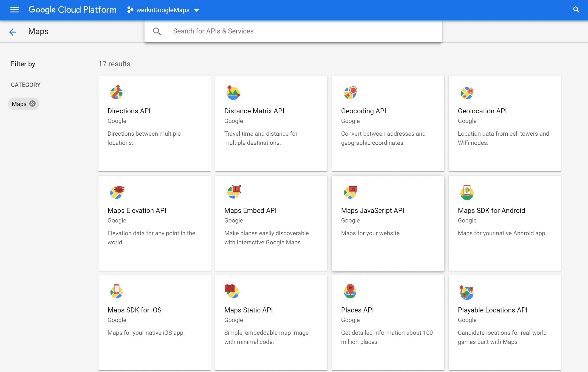
Task: Click the Geocoding API icon
Action: point(351,93)
